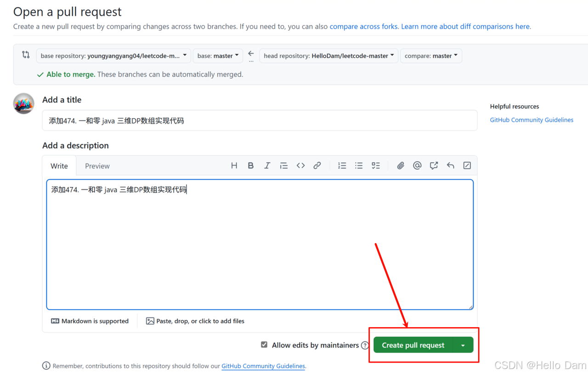Mention a user with the @ icon
Viewport: 588px width, 375px height.
[x=417, y=165]
